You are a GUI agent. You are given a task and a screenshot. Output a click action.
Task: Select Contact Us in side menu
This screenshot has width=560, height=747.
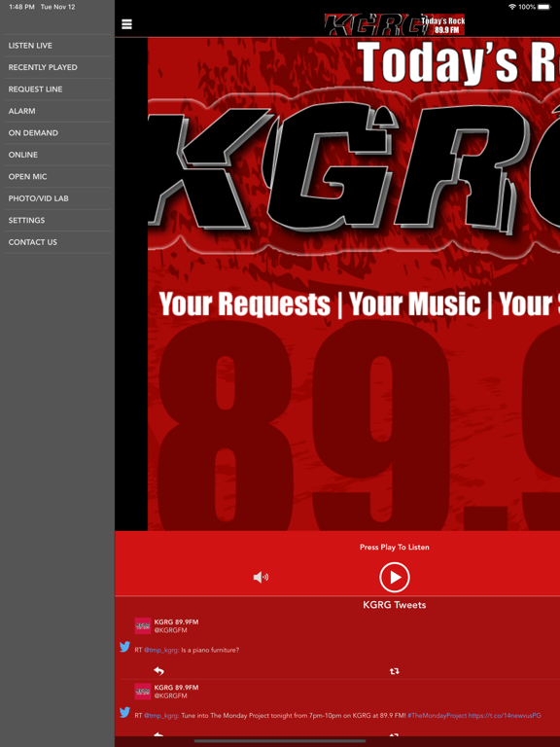click(x=57, y=242)
